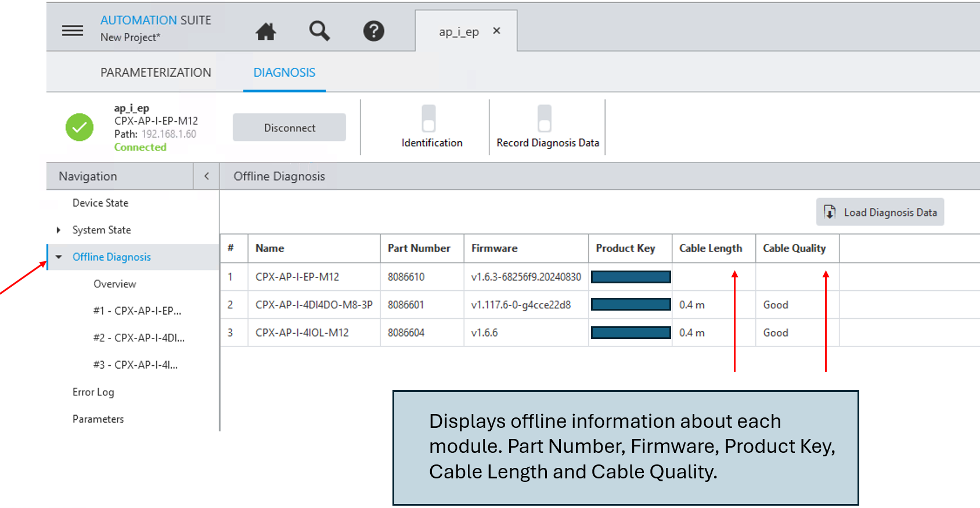Sort by the Cable Length column header
This screenshot has height=508, width=980.
click(x=714, y=248)
